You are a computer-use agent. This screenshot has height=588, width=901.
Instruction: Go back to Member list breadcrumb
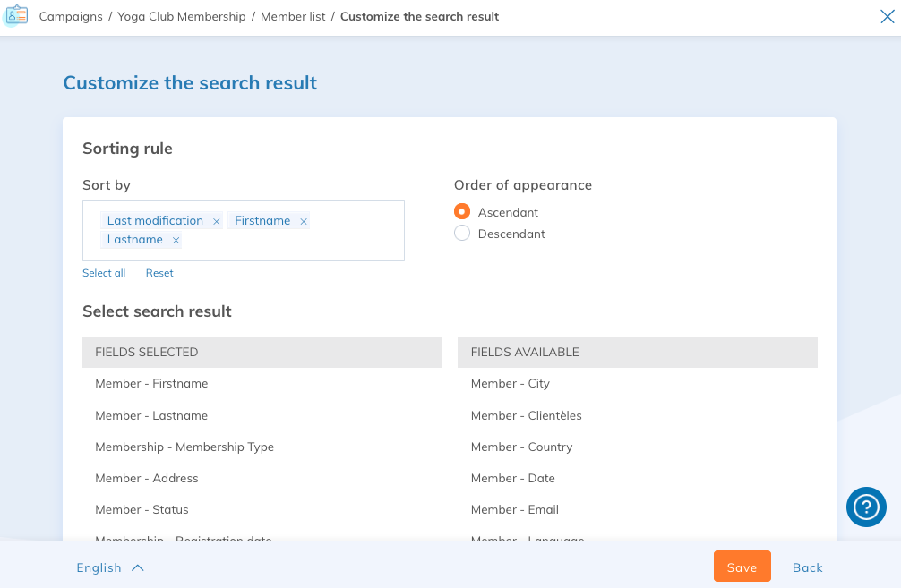click(x=292, y=16)
